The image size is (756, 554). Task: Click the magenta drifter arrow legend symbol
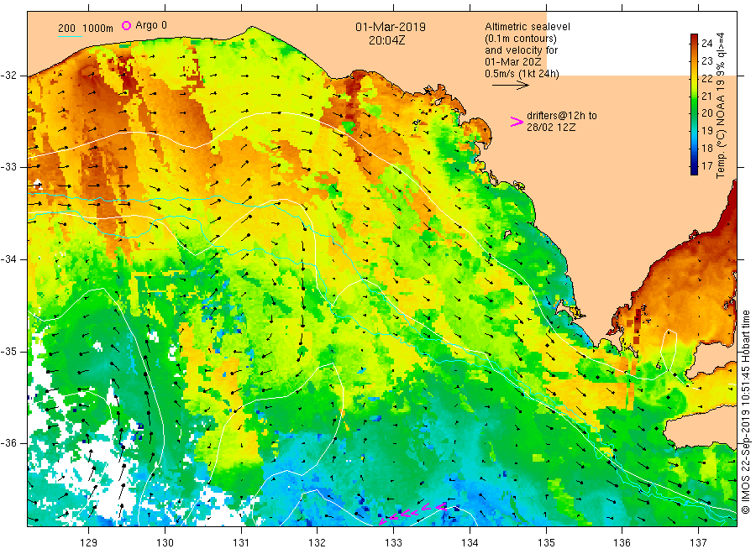[x=517, y=123]
